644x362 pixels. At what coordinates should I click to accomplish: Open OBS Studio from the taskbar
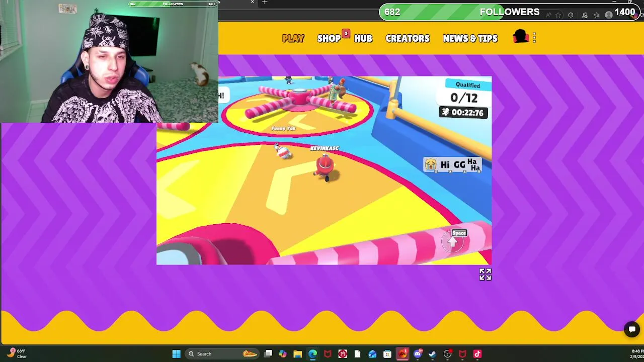(x=447, y=354)
